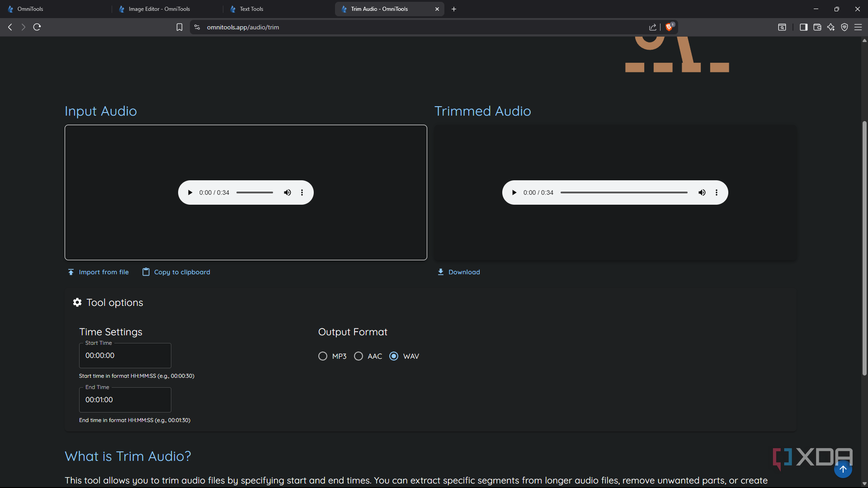The image size is (868, 488).
Task: Open trimmed audio player options menu
Action: (x=717, y=192)
